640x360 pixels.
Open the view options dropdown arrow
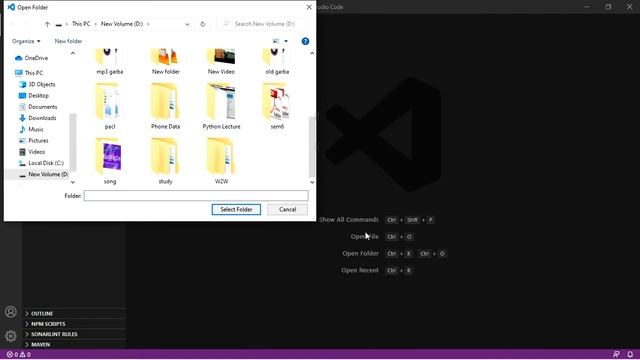point(286,41)
